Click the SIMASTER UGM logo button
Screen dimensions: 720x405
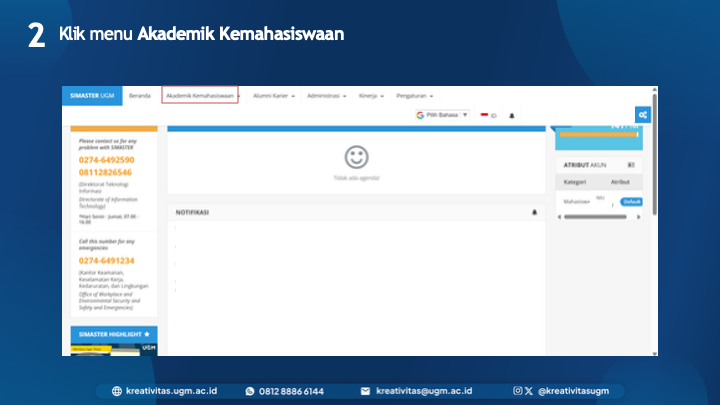click(91, 96)
